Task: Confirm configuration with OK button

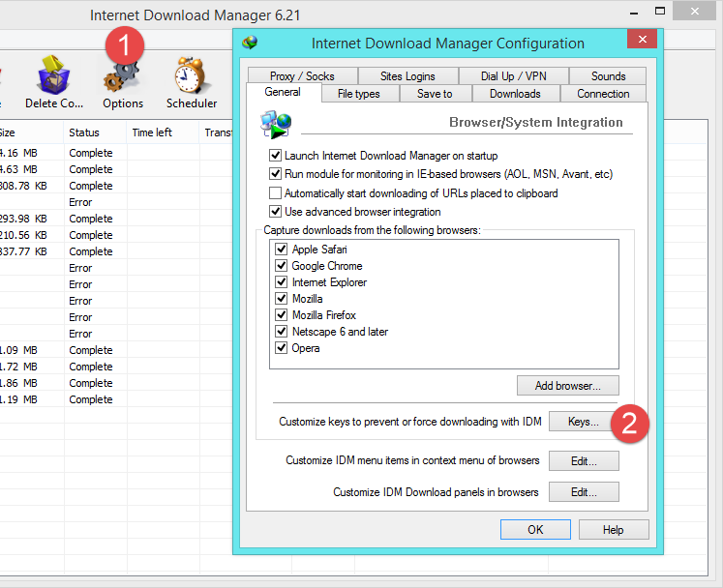Action: [x=535, y=529]
